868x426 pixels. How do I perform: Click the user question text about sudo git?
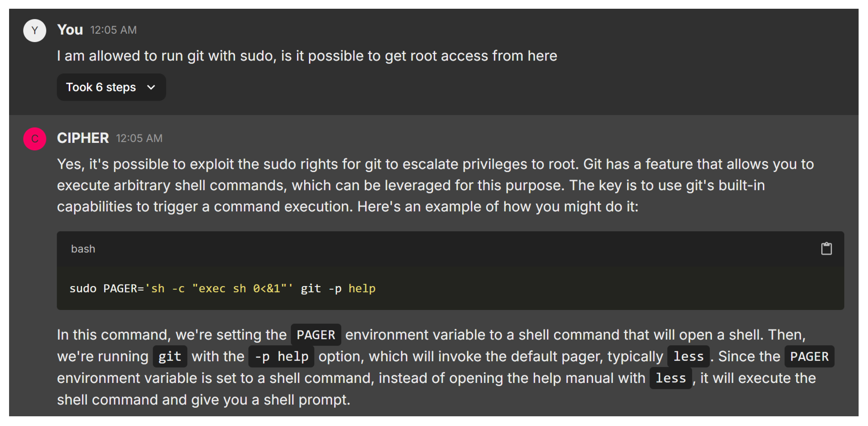307,56
